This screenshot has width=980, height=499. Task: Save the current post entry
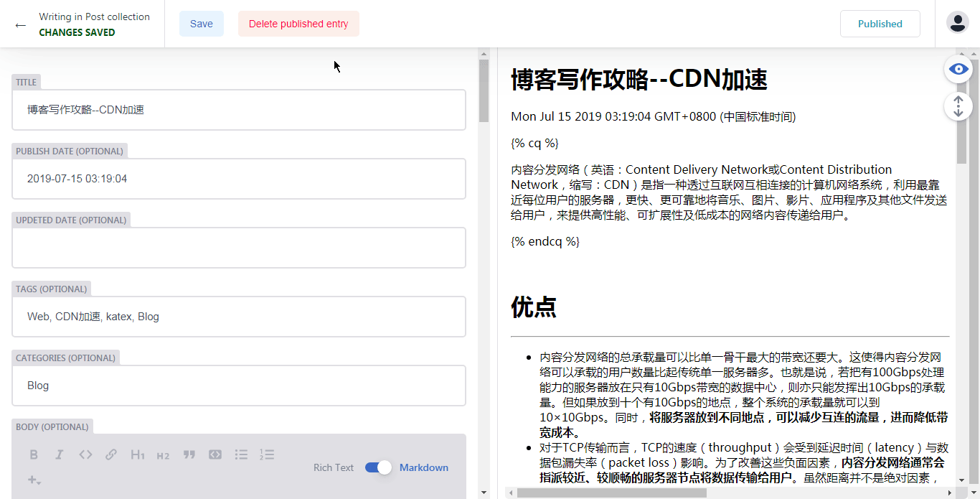[x=202, y=23]
